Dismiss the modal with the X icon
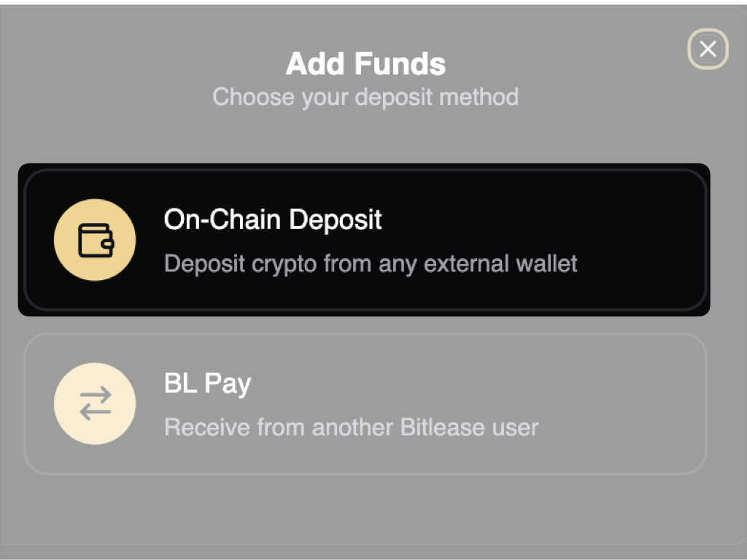This screenshot has width=747, height=560. point(708,49)
